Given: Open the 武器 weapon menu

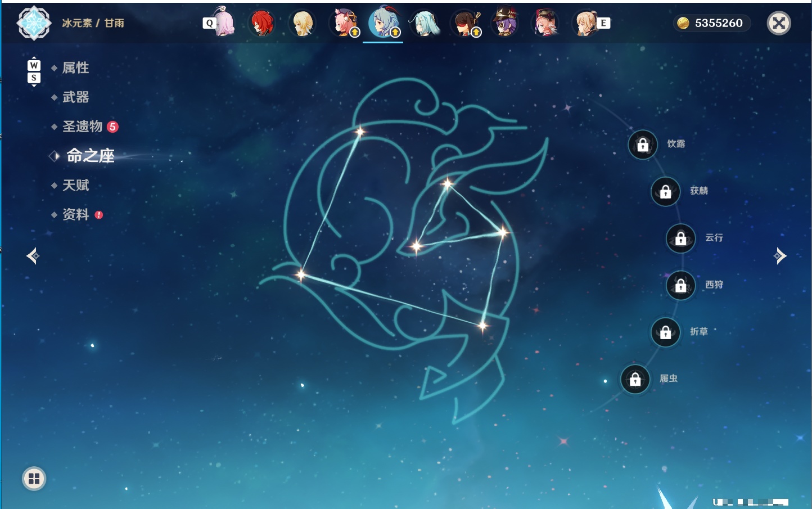Looking at the screenshot, I should click(75, 97).
